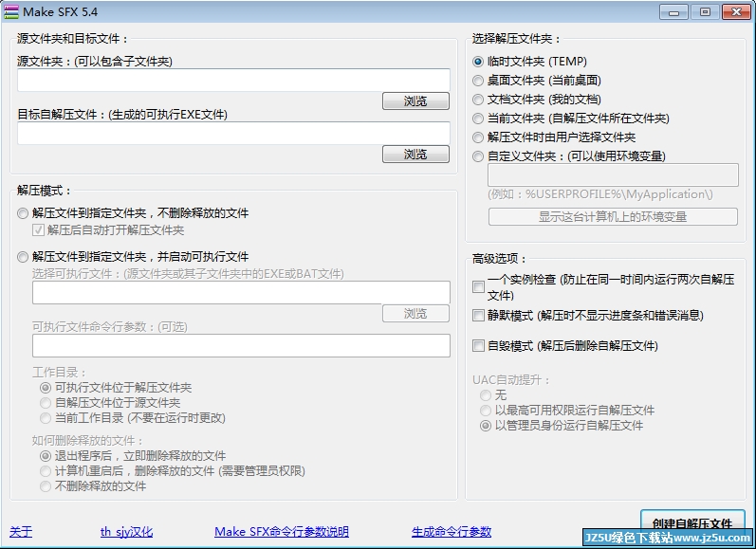Click 创建自解压文件 button
756x549 pixels.
point(692,523)
